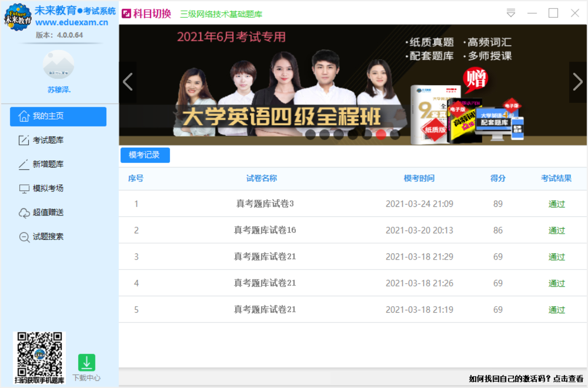The height and width of the screenshot is (388, 588).
Task: Close the exam system window
Action: (575, 13)
